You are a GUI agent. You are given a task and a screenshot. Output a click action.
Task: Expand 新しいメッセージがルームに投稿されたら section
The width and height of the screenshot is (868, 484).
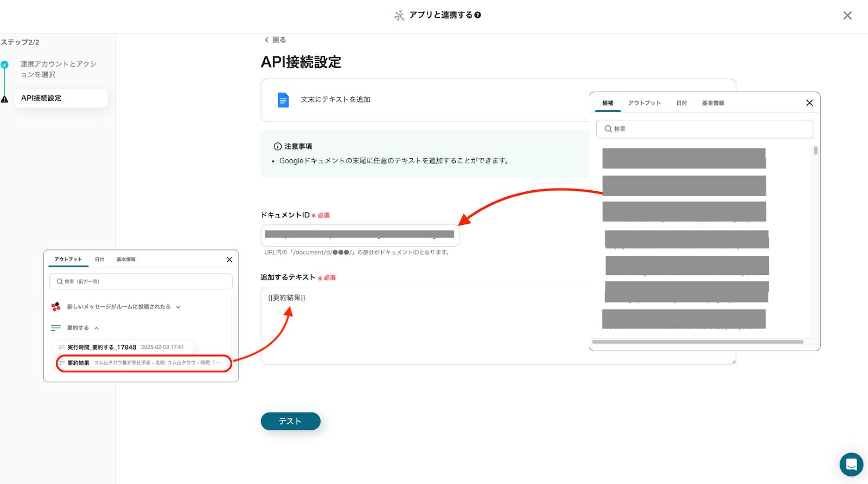tap(178, 307)
